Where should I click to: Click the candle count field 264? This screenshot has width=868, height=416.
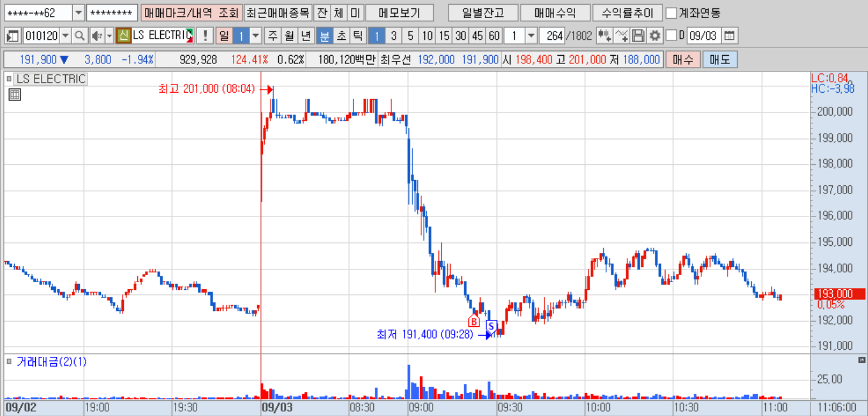(x=552, y=36)
